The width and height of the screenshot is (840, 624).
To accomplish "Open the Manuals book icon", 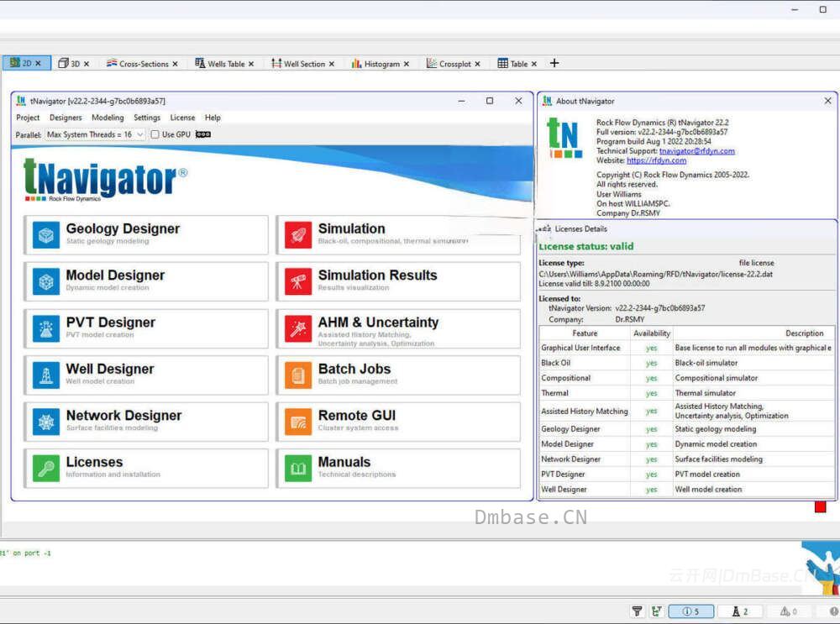I will pos(298,468).
